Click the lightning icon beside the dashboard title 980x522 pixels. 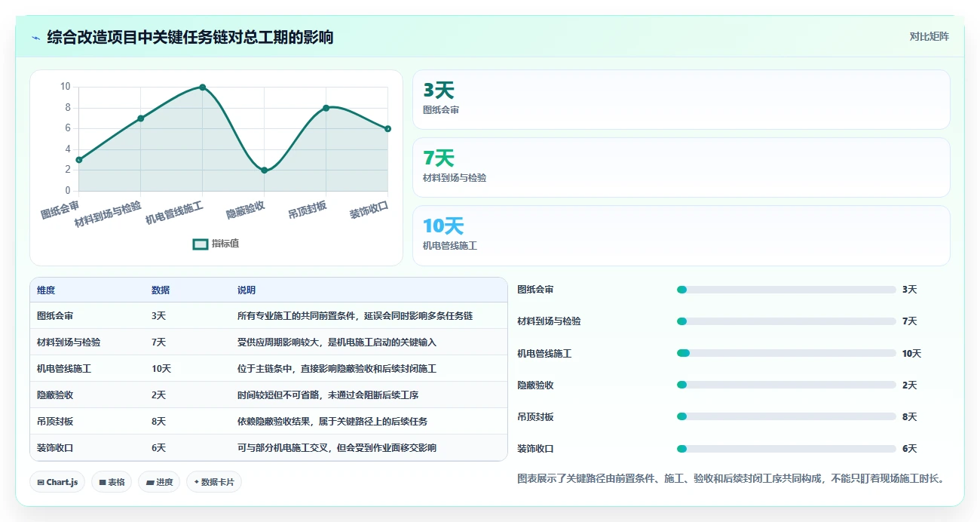coord(36,38)
